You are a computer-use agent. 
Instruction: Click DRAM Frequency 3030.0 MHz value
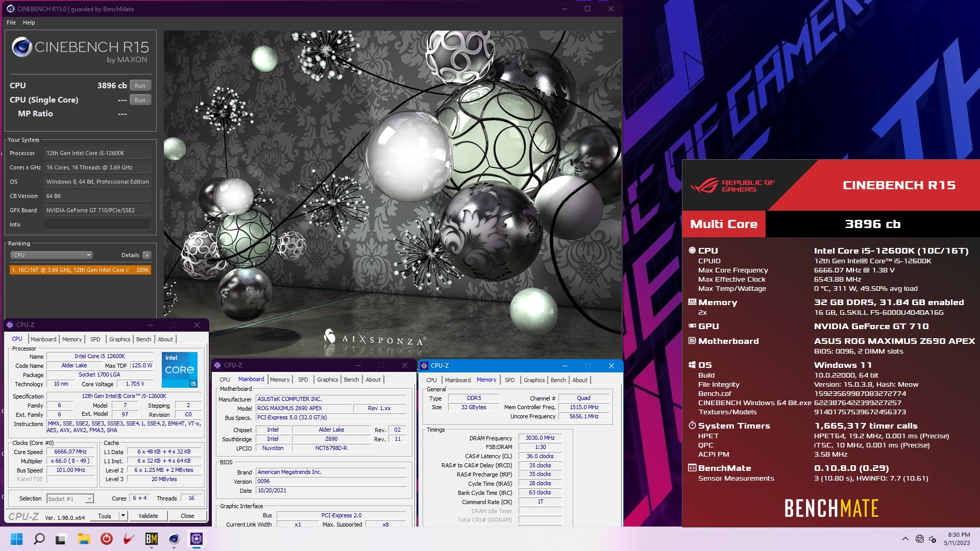pos(540,438)
